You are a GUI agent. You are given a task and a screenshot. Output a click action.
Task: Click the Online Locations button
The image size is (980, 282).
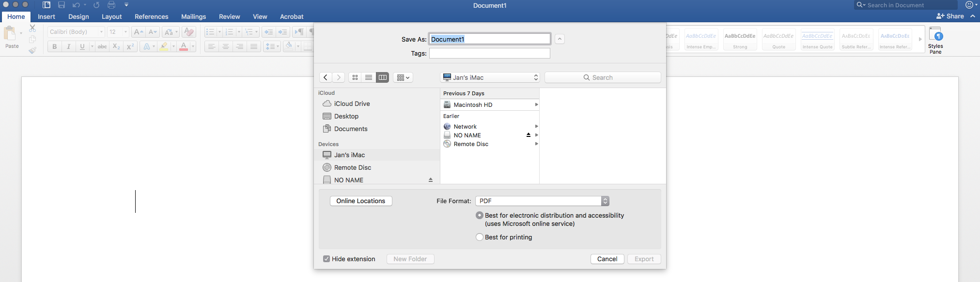pos(361,201)
